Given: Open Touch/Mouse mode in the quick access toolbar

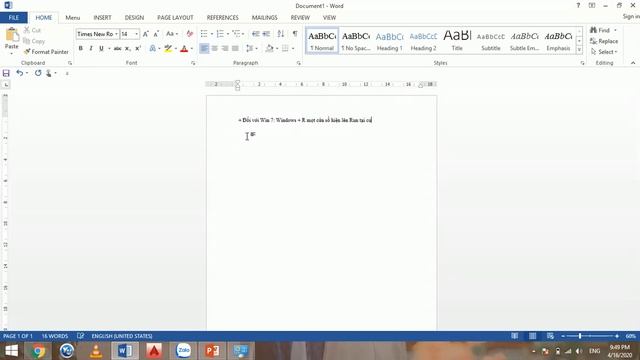Looking at the screenshot, I should pyautogui.click(x=49, y=73).
